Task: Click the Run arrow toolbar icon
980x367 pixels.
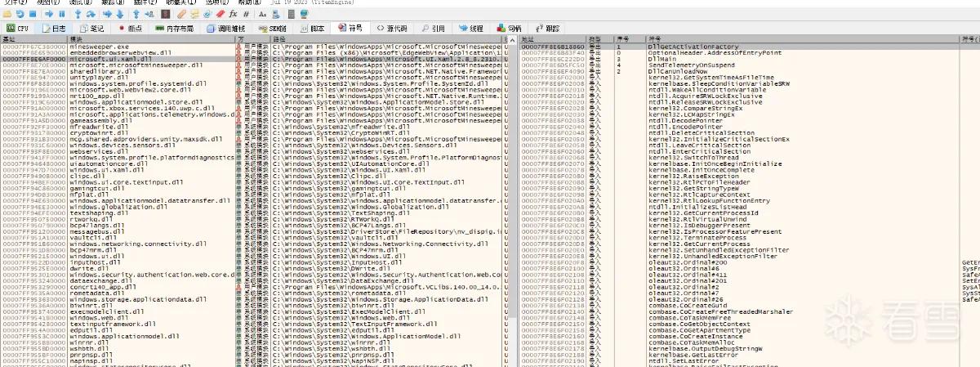Action: point(49,14)
